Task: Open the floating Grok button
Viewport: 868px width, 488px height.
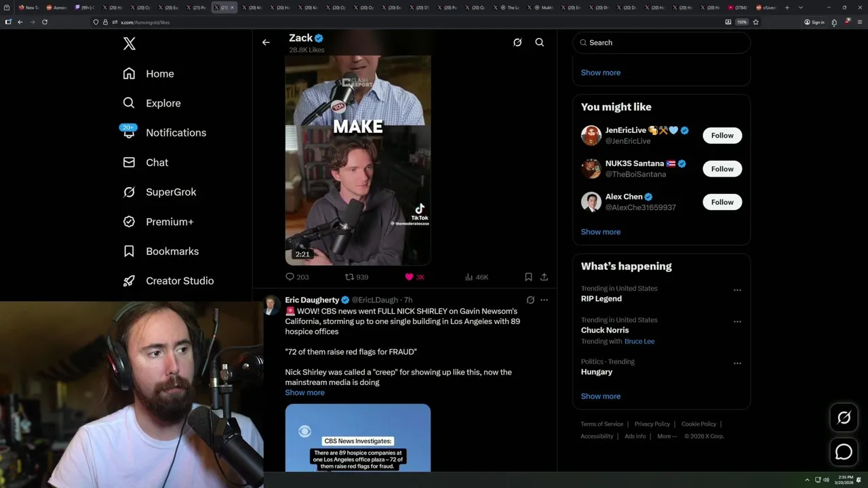Action: click(x=844, y=418)
